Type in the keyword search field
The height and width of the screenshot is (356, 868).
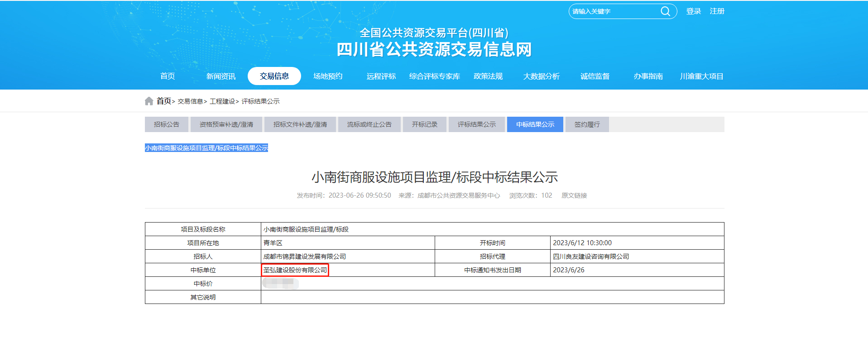[x=614, y=11]
